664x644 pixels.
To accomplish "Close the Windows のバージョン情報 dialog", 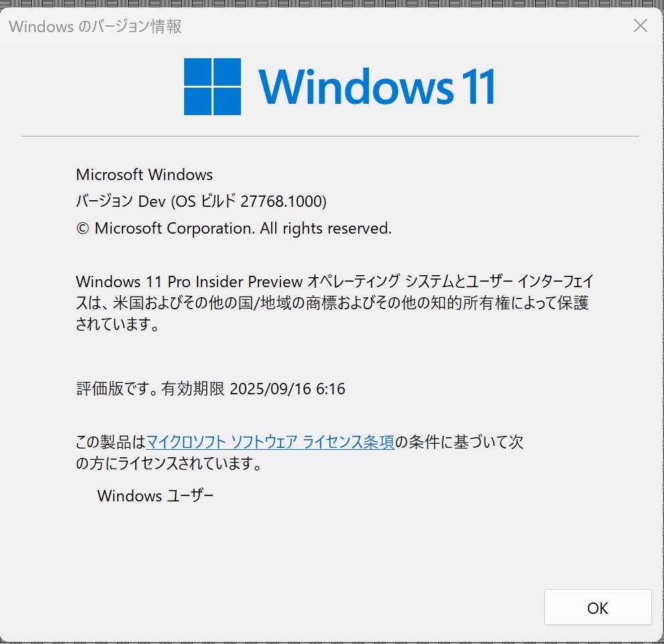I will click(x=641, y=25).
